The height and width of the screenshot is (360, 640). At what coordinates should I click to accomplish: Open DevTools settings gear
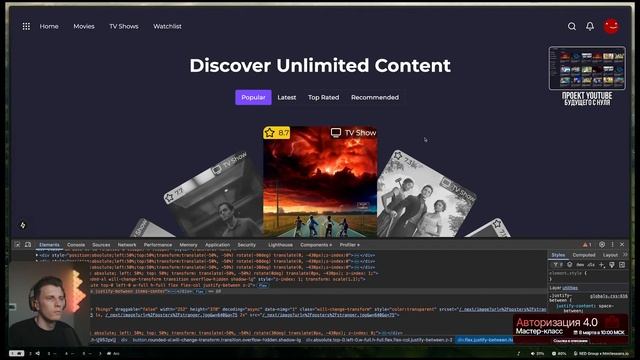tap(602, 244)
